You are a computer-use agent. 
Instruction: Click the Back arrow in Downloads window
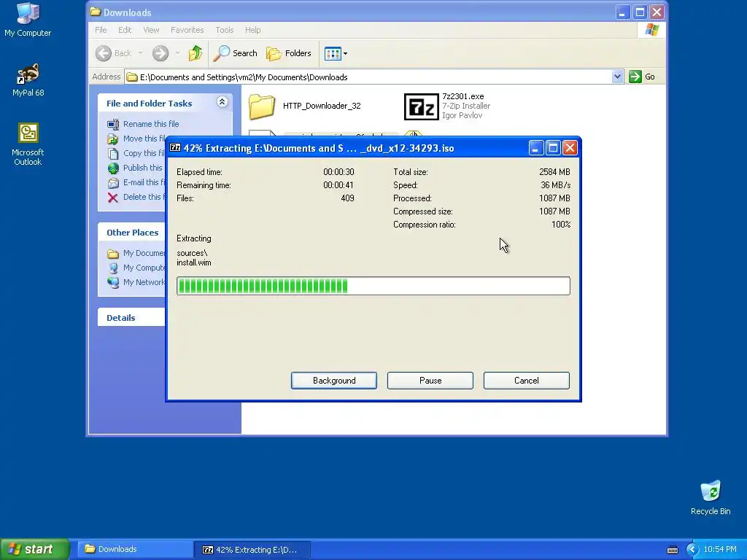tap(104, 53)
